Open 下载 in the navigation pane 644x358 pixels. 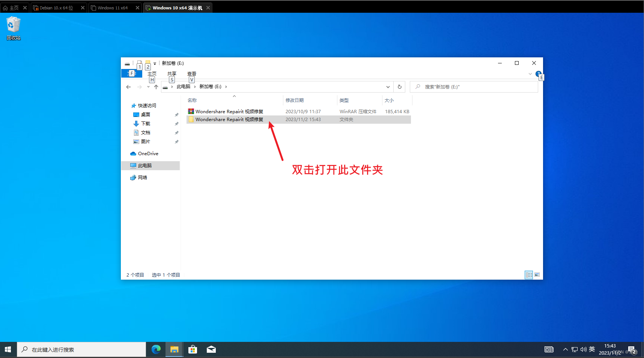[146, 124]
